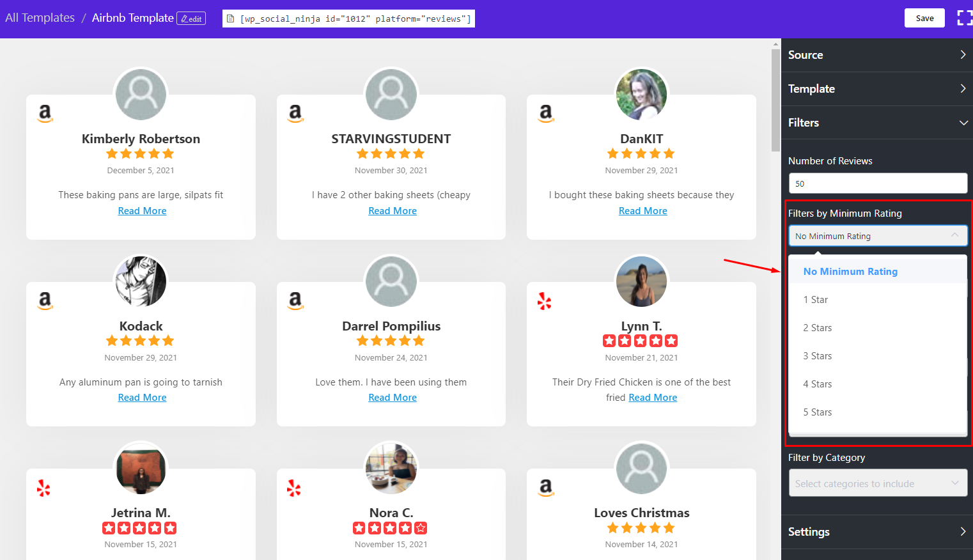Click the shortcode document icon in the header

tap(230, 19)
